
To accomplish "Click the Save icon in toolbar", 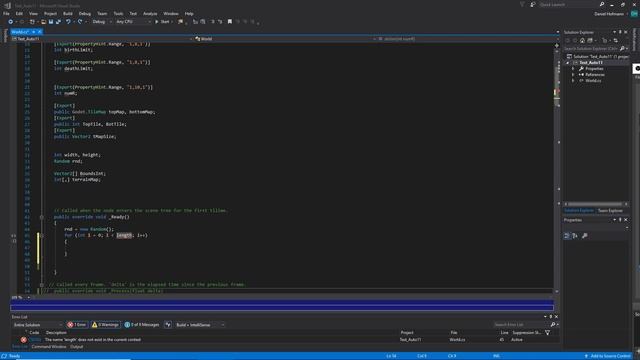I will [x=51, y=22].
